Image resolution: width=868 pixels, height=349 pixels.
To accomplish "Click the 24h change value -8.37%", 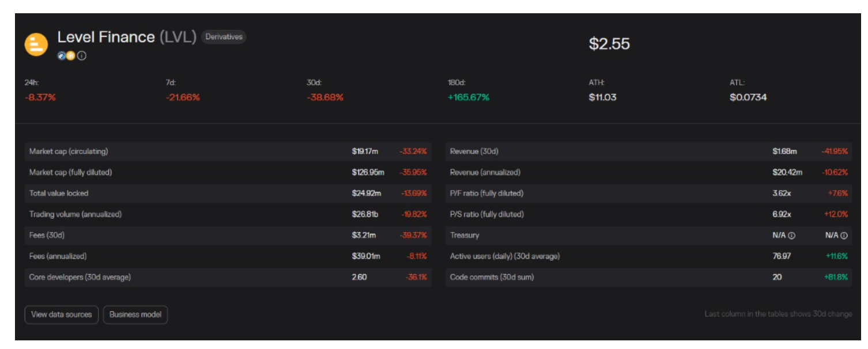I will click(x=40, y=97).
